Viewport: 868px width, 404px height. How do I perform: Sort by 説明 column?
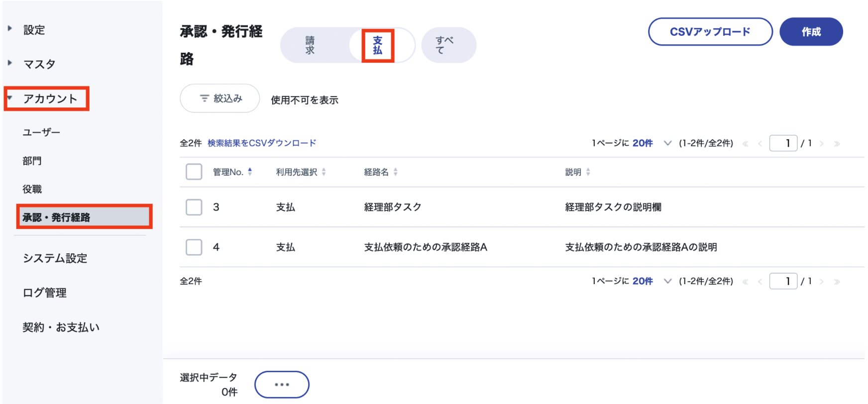(577, 172)
